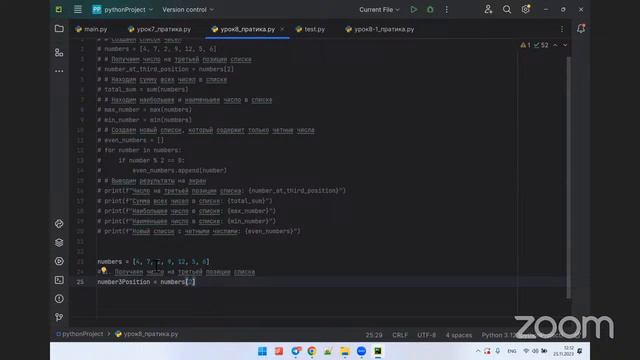Image resolution: width=640 pixels, height=360 pixels.
Task: Open the Notifications bell icon
Action: [x=581, y=29]
